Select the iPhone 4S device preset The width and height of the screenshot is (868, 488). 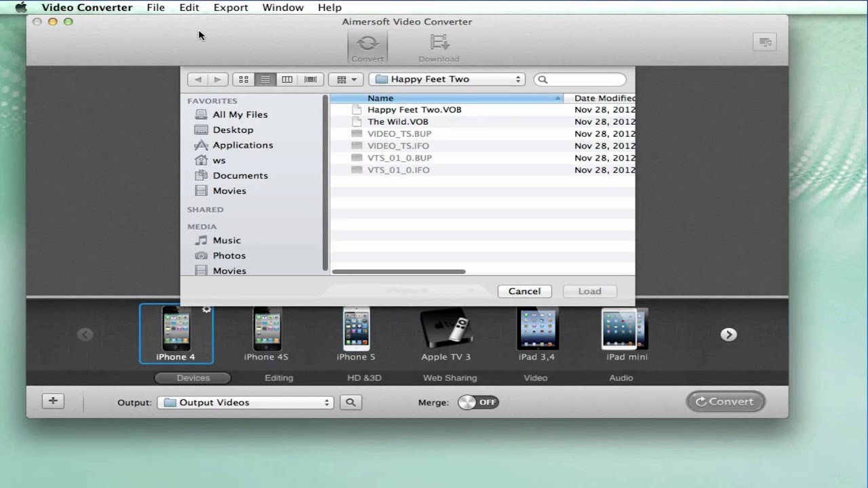point(267,333)
